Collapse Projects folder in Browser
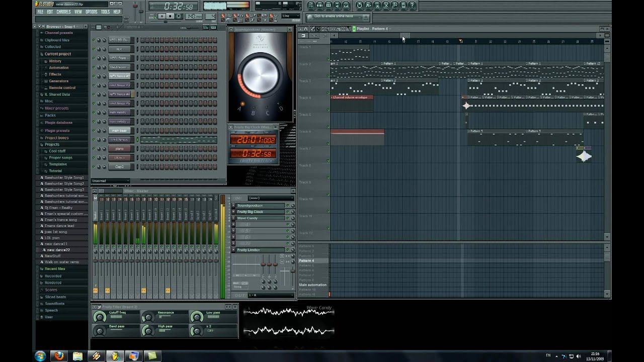Image resolution: width=644 pixels, height=362 pixels. 52,144
